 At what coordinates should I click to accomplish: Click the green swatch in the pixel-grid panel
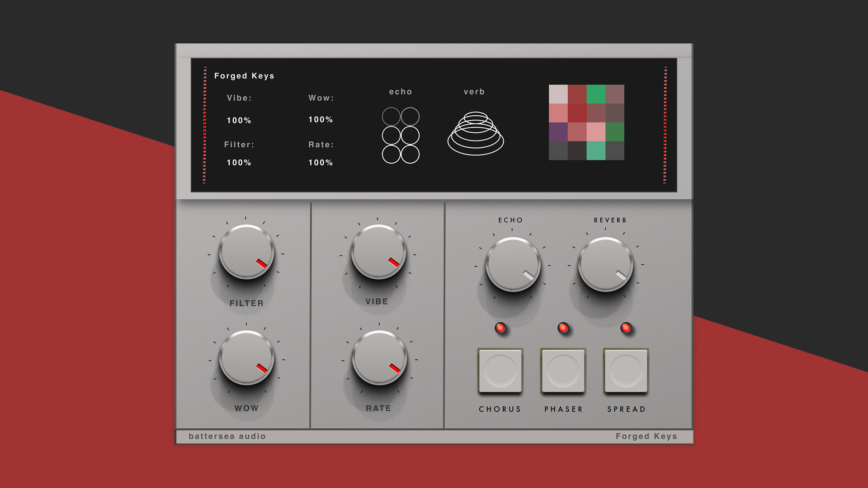(x=597, y=94)
